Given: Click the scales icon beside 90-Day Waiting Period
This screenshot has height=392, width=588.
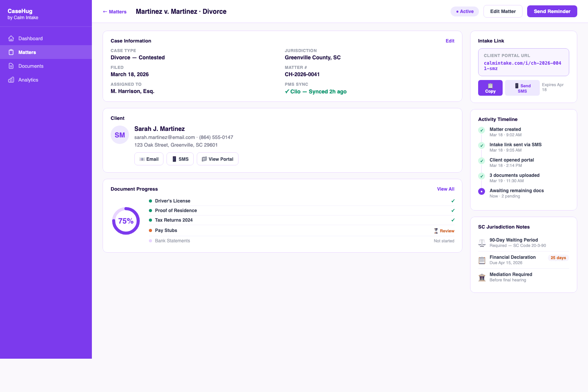Looking at the screenshot, I should pyautogui.click(x=482, y=243).
